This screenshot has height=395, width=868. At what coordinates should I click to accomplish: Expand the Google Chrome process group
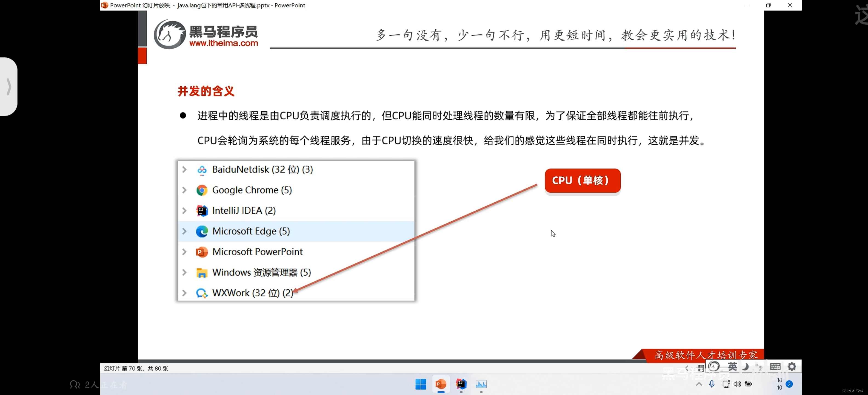(184, 190)
